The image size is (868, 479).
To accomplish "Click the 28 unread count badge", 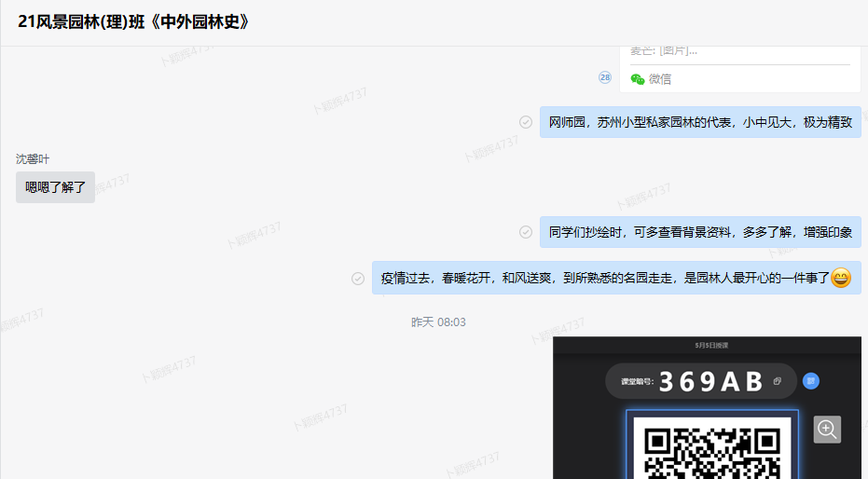I will pos(605,77).
